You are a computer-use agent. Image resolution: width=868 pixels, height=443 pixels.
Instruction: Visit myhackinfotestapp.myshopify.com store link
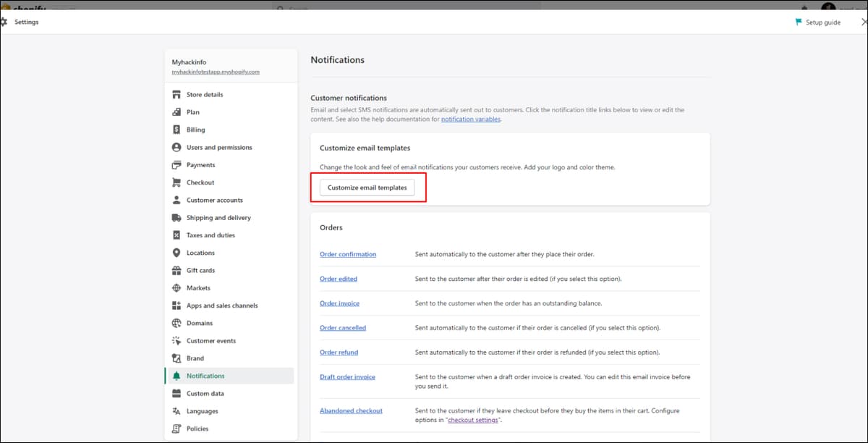pyautogui.click(x=216, y=72)
